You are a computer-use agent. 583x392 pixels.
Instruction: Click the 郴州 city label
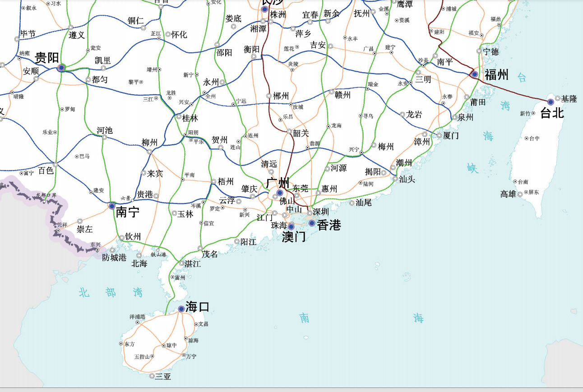tap(281, 96)
